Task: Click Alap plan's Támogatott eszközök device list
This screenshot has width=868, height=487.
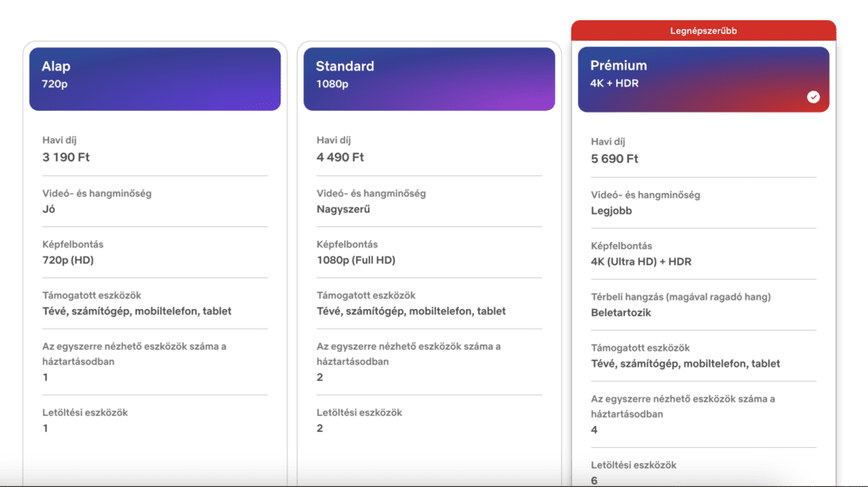Action: pos(136,311)
